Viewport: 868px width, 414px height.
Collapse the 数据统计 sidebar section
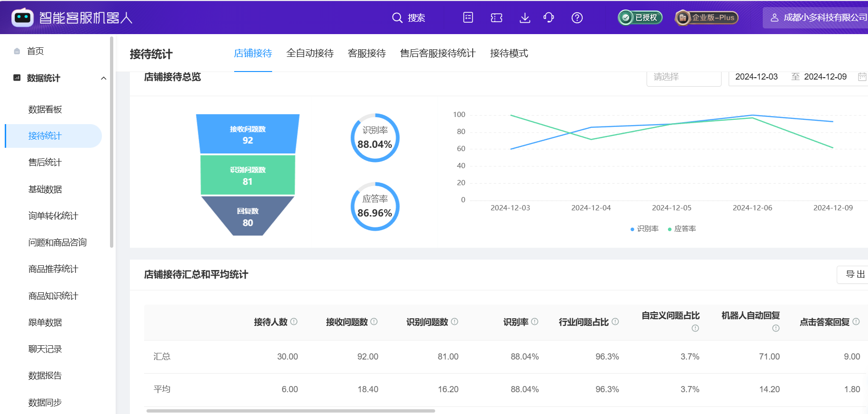[103, 78]
